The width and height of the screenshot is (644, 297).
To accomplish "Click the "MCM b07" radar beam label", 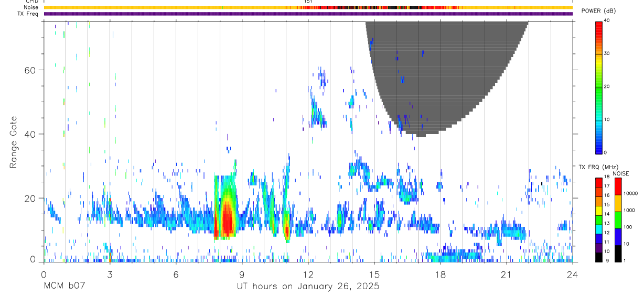I will 65,287.
